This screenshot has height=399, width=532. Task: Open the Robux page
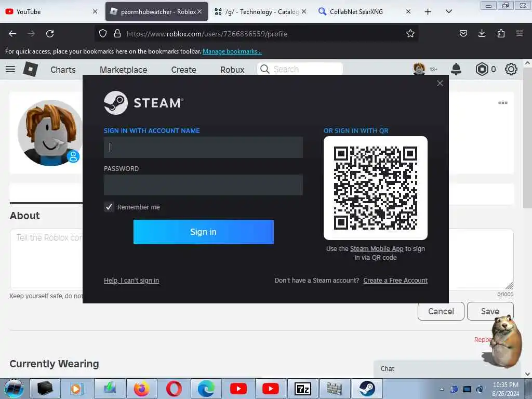point(232,70)
